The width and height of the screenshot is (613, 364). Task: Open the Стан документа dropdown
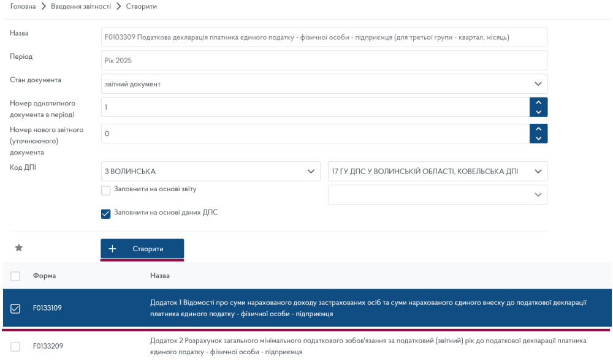324,84
